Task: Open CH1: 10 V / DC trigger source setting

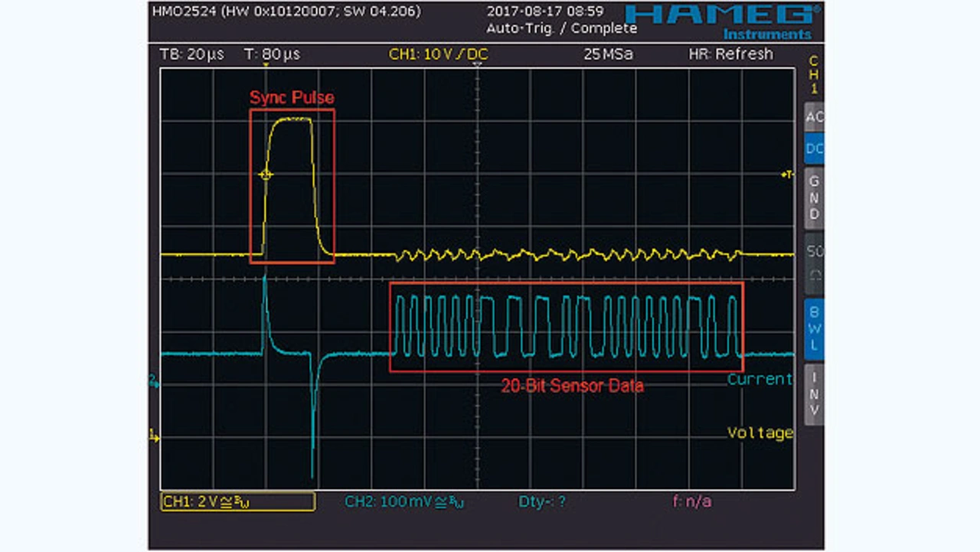Action: [x=438, y=54]
